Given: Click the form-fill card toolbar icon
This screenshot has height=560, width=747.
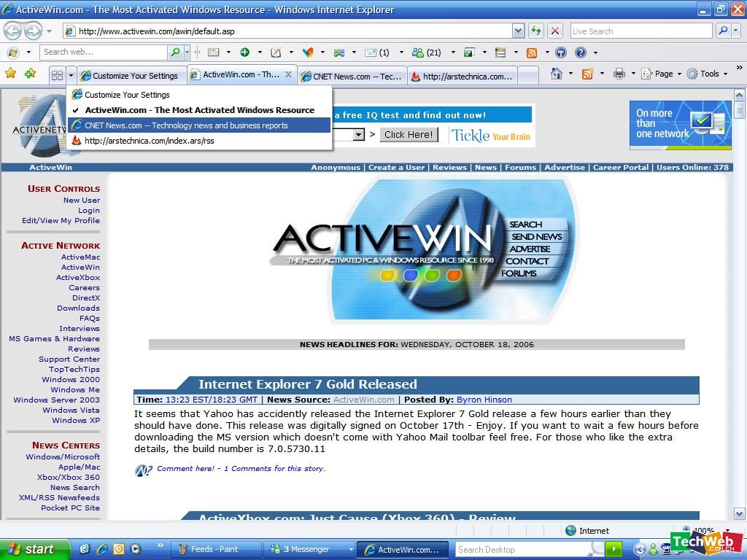Looking at the screenshot, I should 214,52.
